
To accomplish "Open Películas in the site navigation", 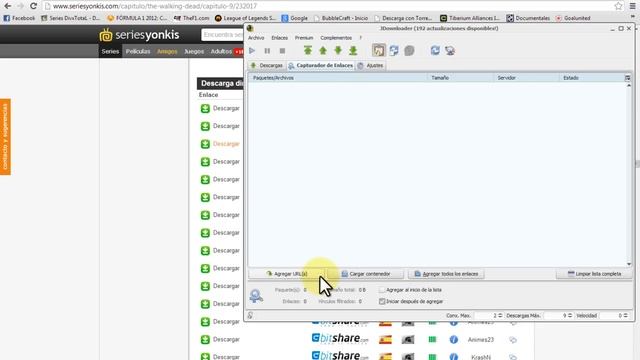I will (138, 51).
